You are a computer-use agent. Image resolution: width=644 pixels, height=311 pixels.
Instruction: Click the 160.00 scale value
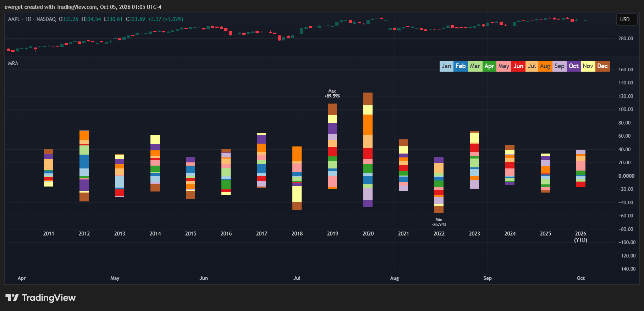[x=626, y=70]
